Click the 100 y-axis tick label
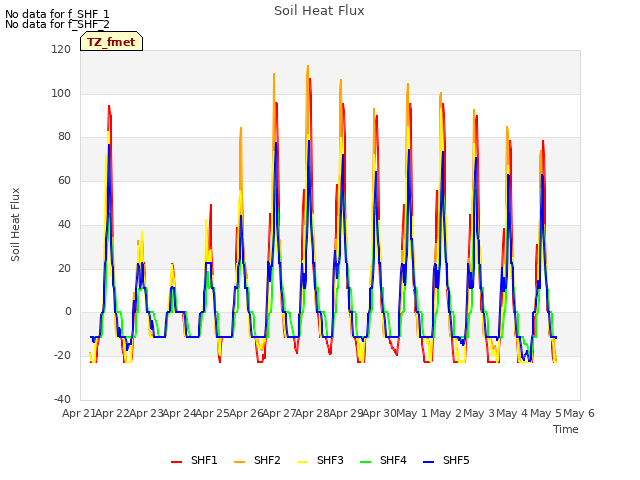 [61, 93]
